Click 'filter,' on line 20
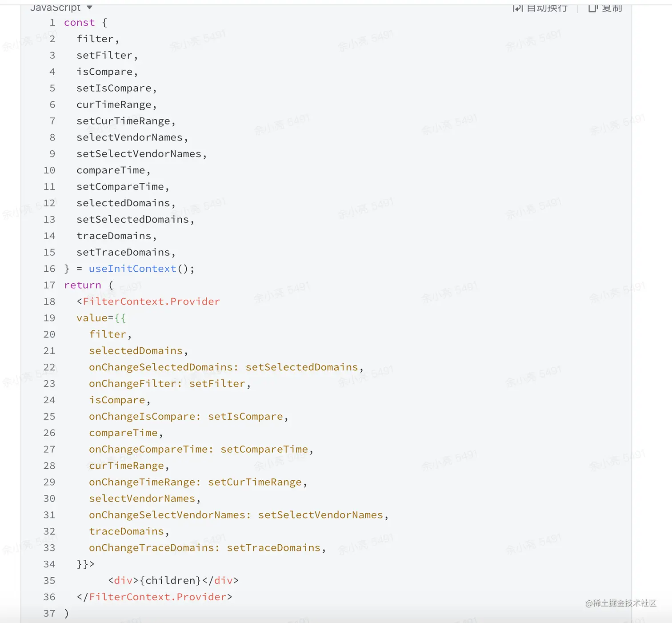 (x=110, y=334)
